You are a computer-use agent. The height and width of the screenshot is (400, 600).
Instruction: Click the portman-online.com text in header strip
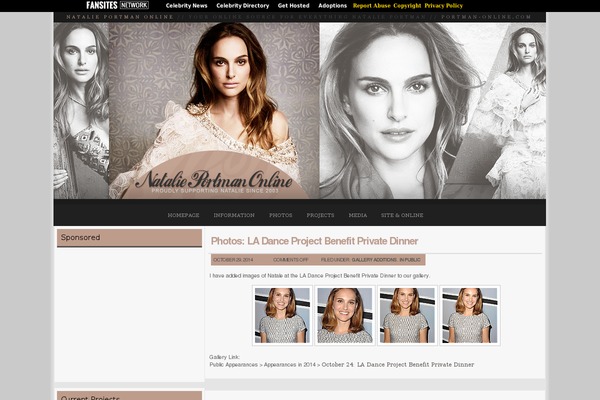click(x=486, y=17)
